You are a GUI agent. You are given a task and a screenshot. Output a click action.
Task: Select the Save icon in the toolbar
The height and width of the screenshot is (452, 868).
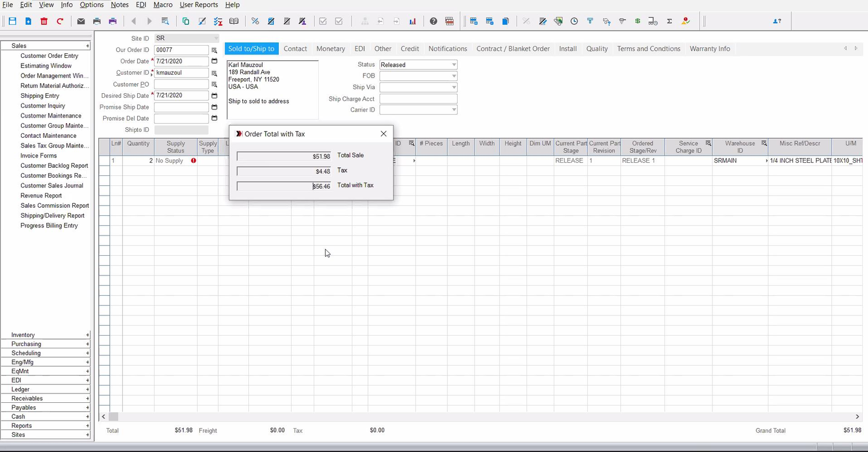pyautogui.click(x=12, y=21)
